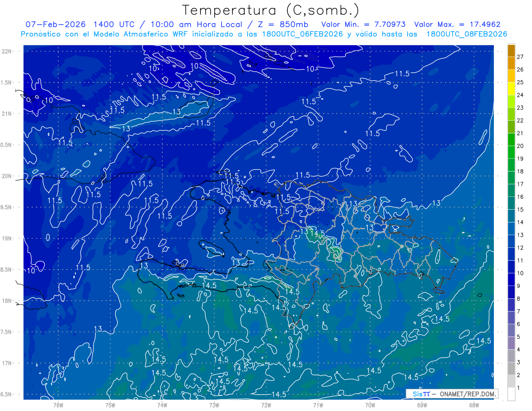Click the "68W" longitude axis label
Screen dimensions: 532x411
click(x=474, y=405)
